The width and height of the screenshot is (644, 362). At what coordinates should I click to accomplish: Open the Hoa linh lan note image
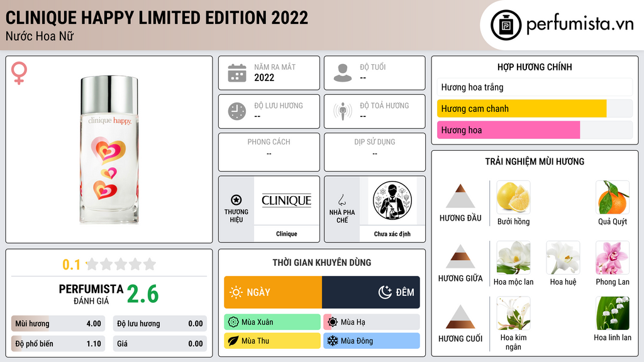point(613,314)
